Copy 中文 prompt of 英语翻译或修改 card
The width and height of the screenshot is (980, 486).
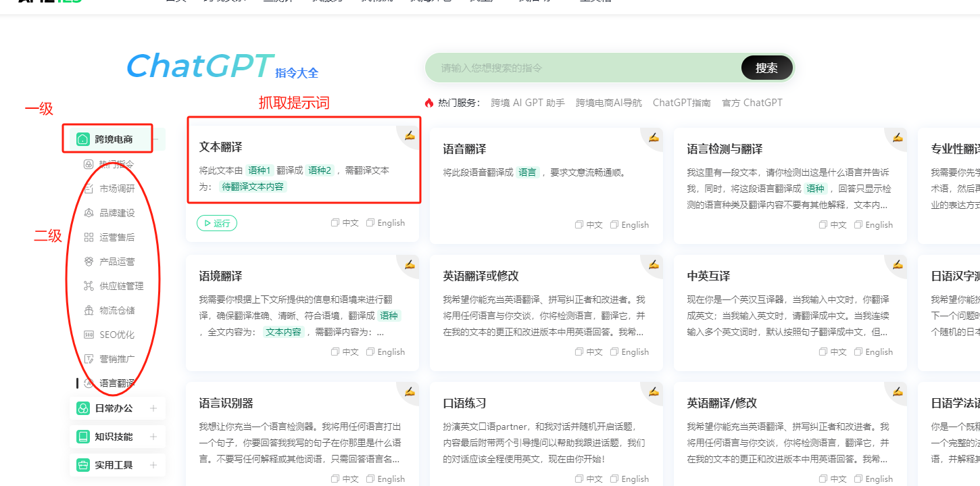pyautogui.click(x=589, y=352)
